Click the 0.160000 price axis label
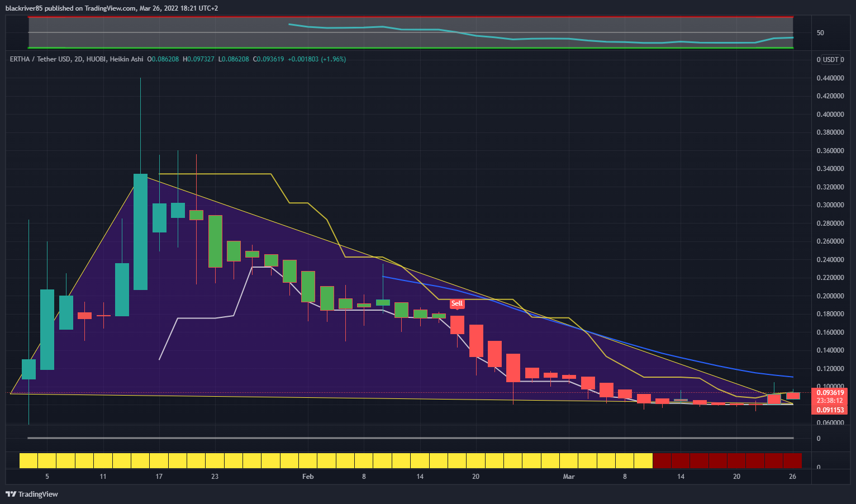856x504 pixels. [830, 332]
